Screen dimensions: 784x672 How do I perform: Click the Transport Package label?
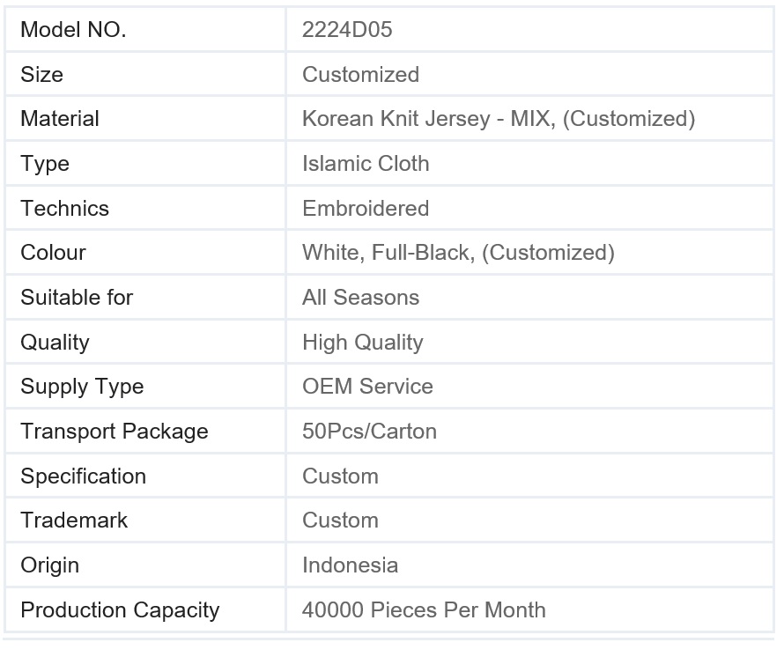[114, 431]
